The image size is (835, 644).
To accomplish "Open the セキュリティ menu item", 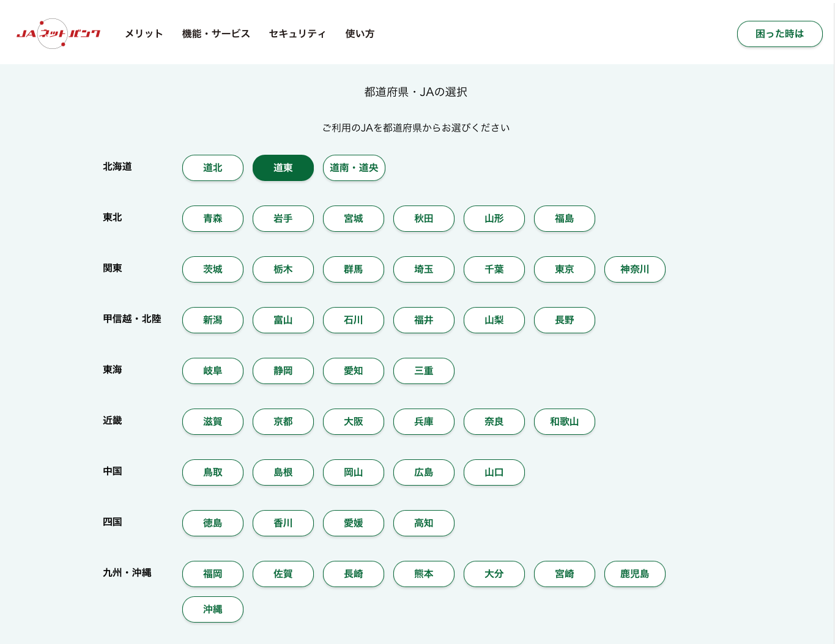I will pos(297,34).
